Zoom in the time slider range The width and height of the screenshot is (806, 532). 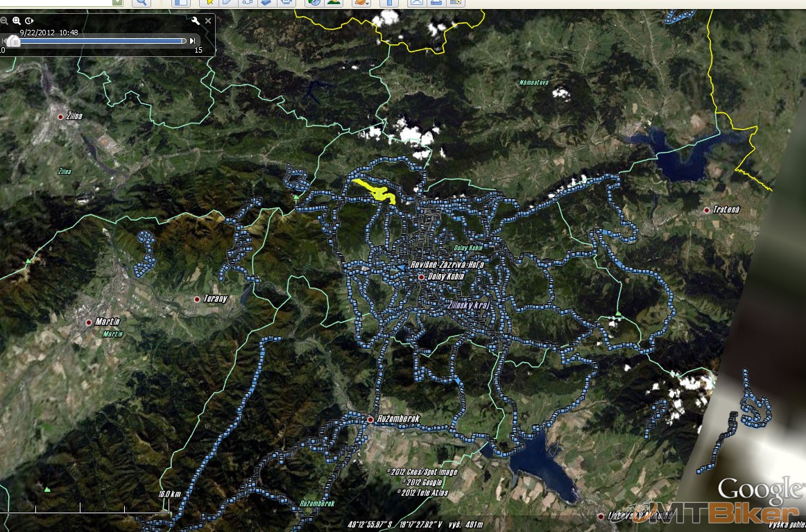coord(17,21)
